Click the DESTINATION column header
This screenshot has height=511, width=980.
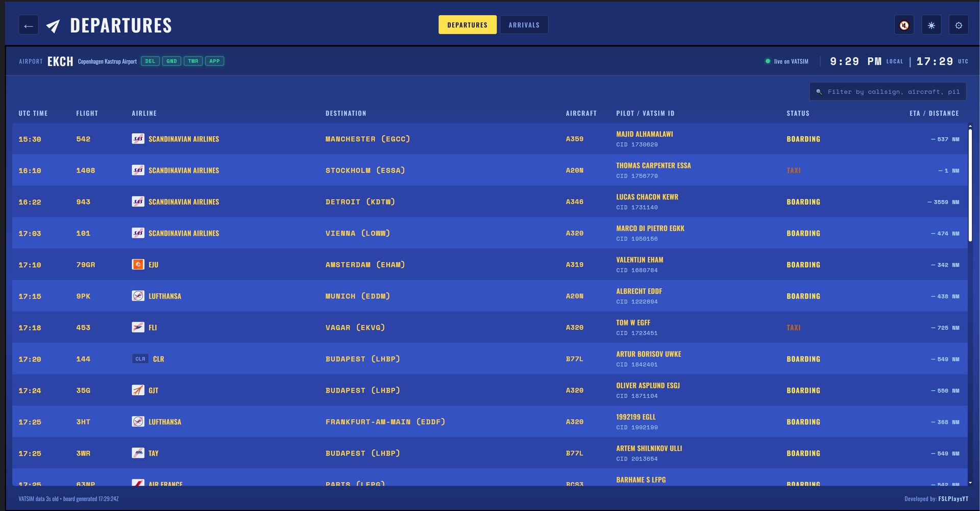click(x=346, y=113)
